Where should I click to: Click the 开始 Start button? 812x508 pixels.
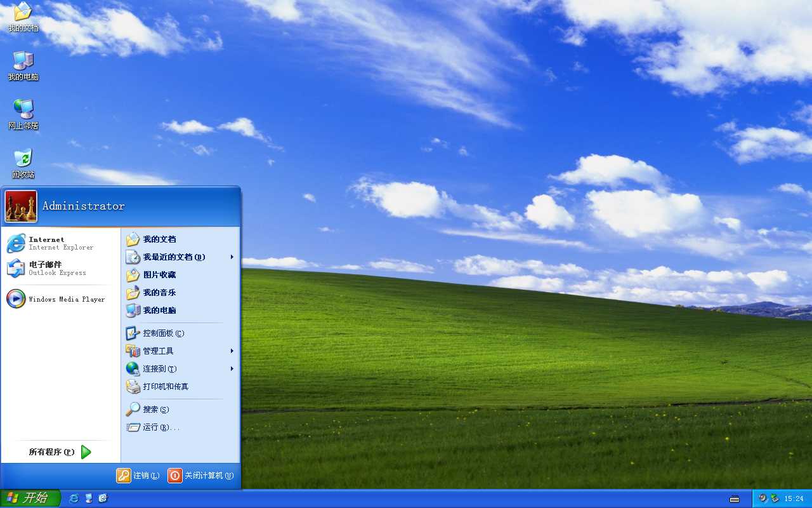click(x=30, y=498)
